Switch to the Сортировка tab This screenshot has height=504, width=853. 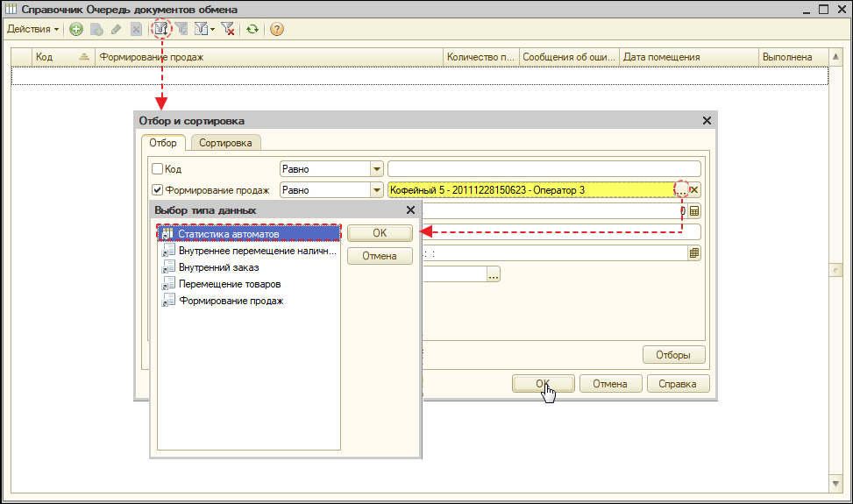pyautogui.click(x=226, y=143)
